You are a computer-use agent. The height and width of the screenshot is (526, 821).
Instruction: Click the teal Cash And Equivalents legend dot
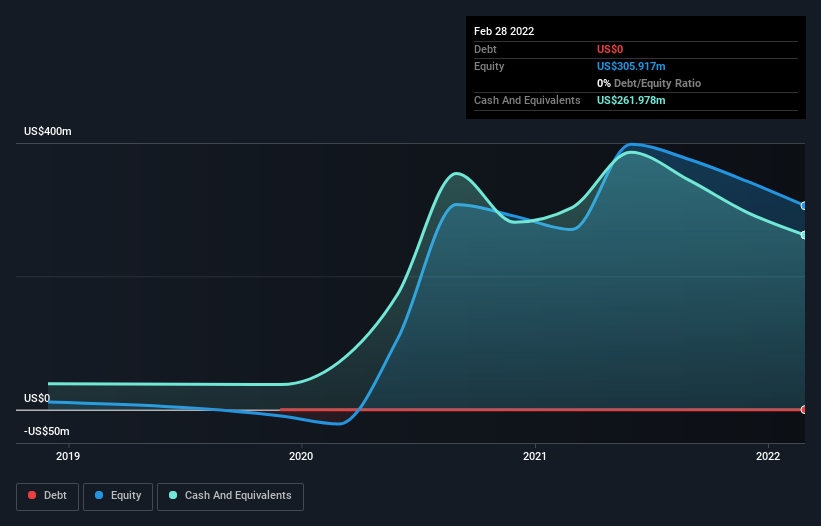pos(173,495)
